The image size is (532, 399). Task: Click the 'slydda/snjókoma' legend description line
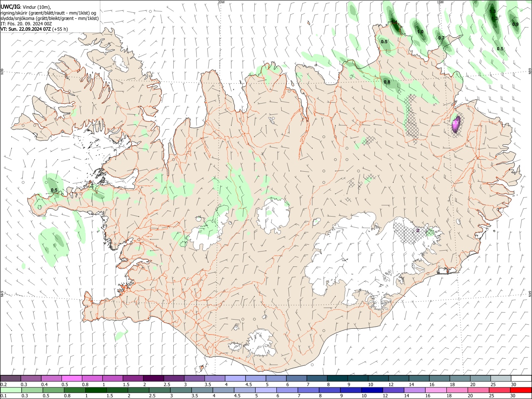[x=49, y=18]
